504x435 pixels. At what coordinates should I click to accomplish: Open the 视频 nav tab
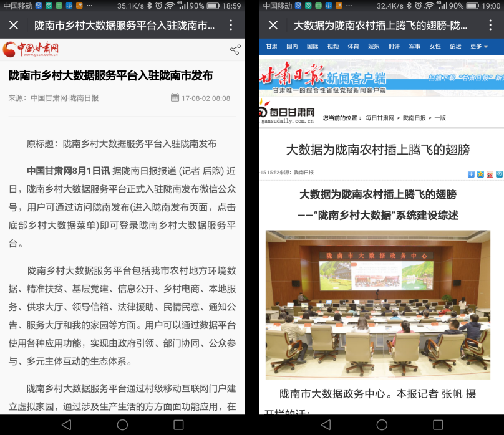click(333, 47)
